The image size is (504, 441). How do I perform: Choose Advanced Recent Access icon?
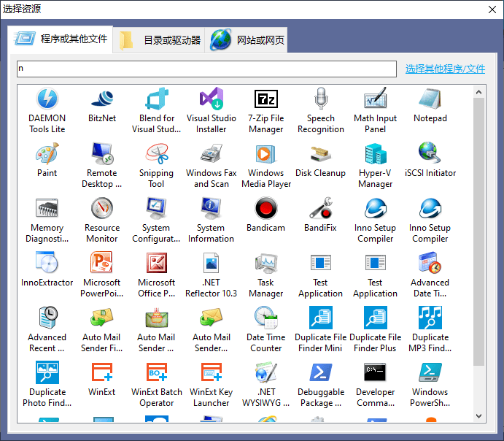[47, 318]
